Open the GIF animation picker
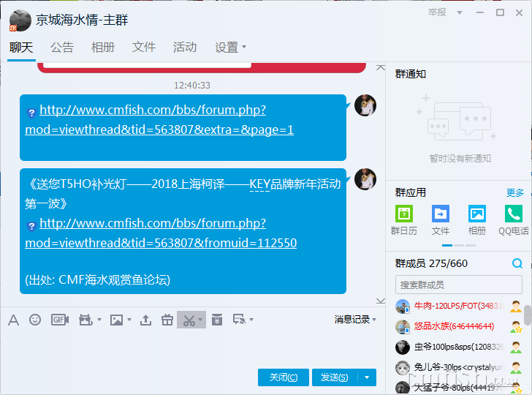Image resolution: width=532 pixels, height=395 pixels. click(60, 320)
